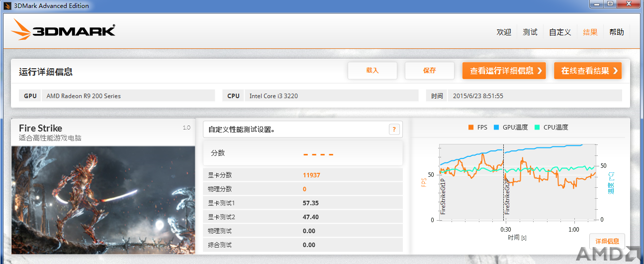Image resolution: width=644 pixels, height=264 pixels.
Task: Click the 3DMark title bar app icon
Action: coord(7,6)
